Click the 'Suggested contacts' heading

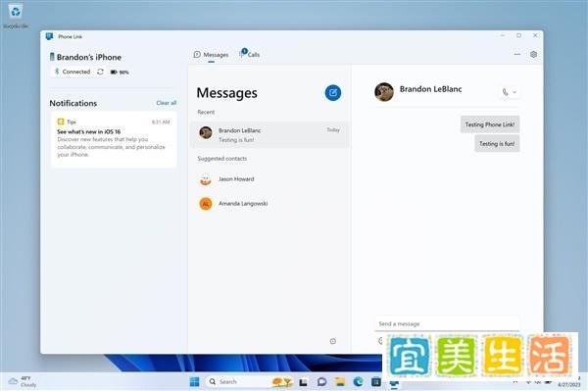pos(222,159)
